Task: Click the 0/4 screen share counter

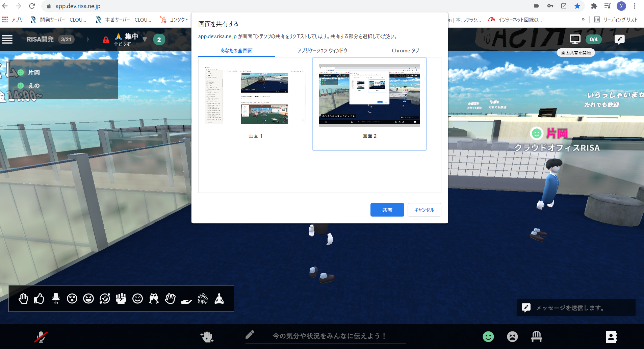Action: coord(594,40)
